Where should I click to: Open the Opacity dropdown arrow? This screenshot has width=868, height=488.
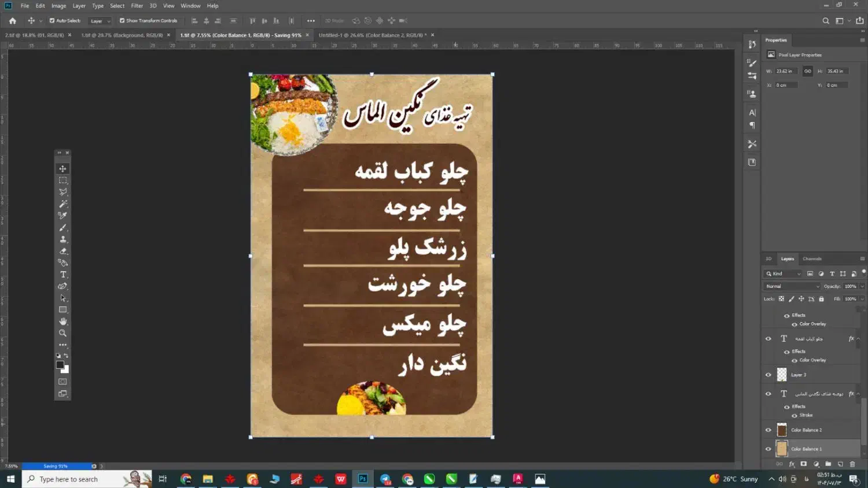coord(862,286)
